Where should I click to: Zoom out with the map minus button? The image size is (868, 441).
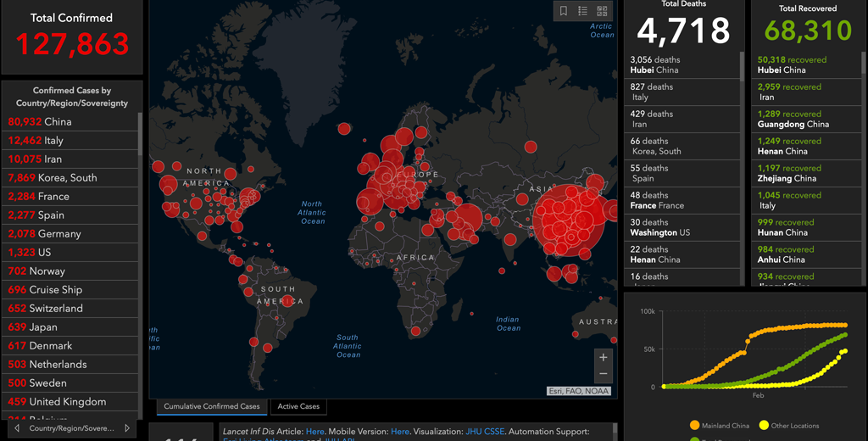click(603, 375)
